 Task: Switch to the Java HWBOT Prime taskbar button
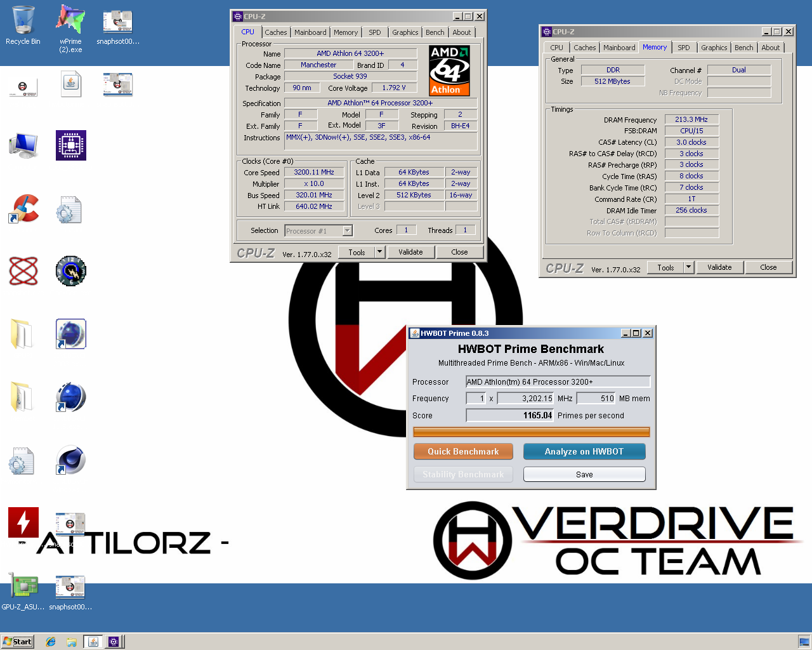pyautogui.click(x=93, y=642)
